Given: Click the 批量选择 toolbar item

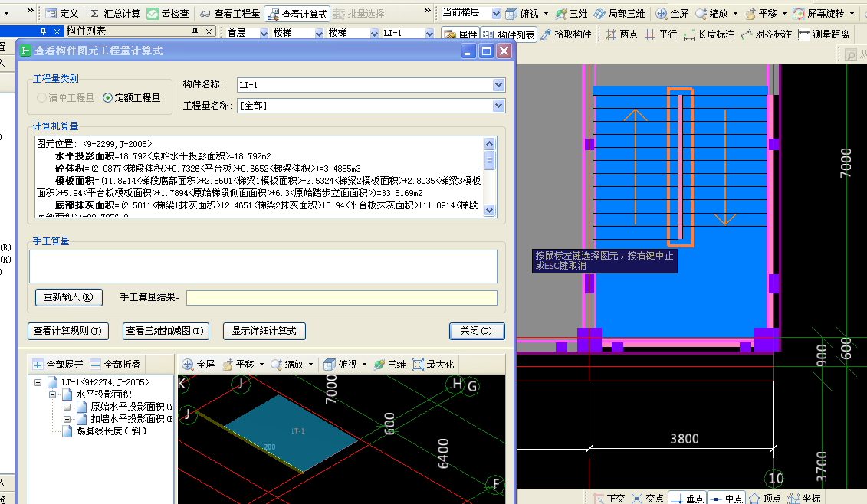Looking at the screenshot, I should 359,13.
